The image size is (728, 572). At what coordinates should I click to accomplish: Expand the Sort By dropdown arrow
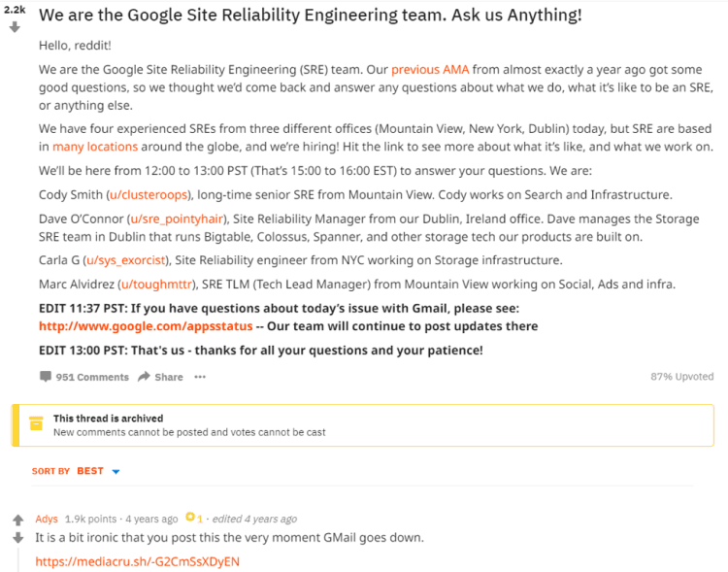coord(116,472)
